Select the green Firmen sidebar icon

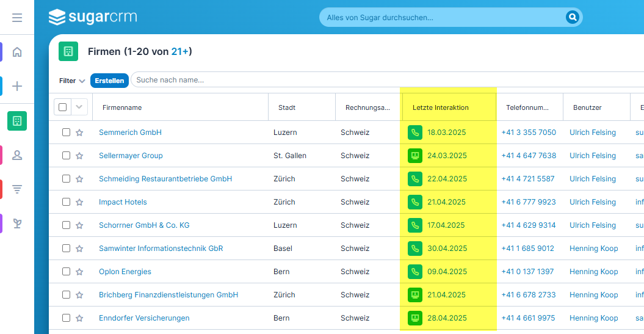tap(17, 121)
